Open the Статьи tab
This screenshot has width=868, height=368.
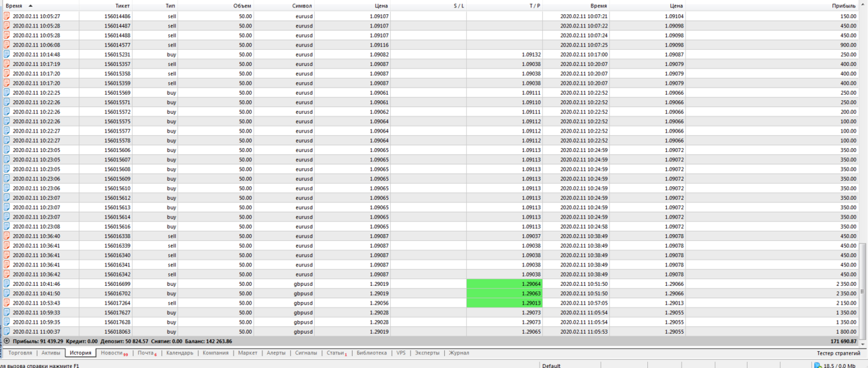[x=336, y=353]
